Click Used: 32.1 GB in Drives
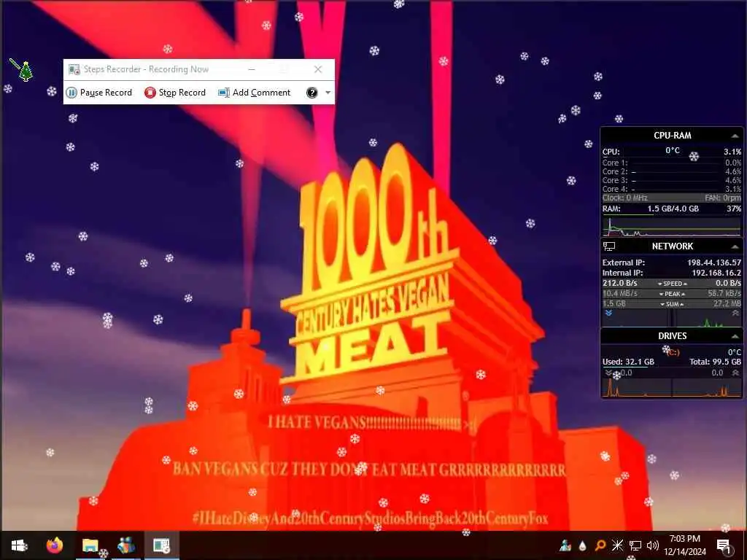 (628, 362)
